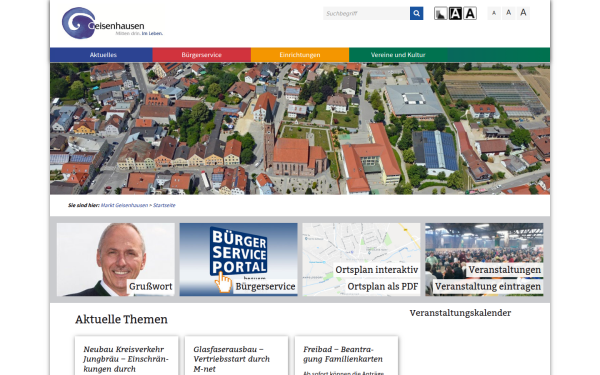600x375 pixels.
Task: Click the Veranstaltungskalender heading
Action: 460,313
